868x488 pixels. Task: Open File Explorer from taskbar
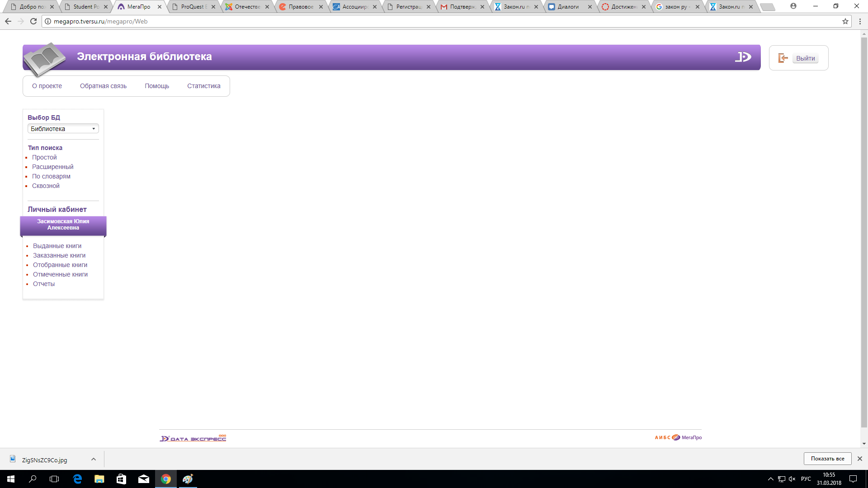click(99, 479)
